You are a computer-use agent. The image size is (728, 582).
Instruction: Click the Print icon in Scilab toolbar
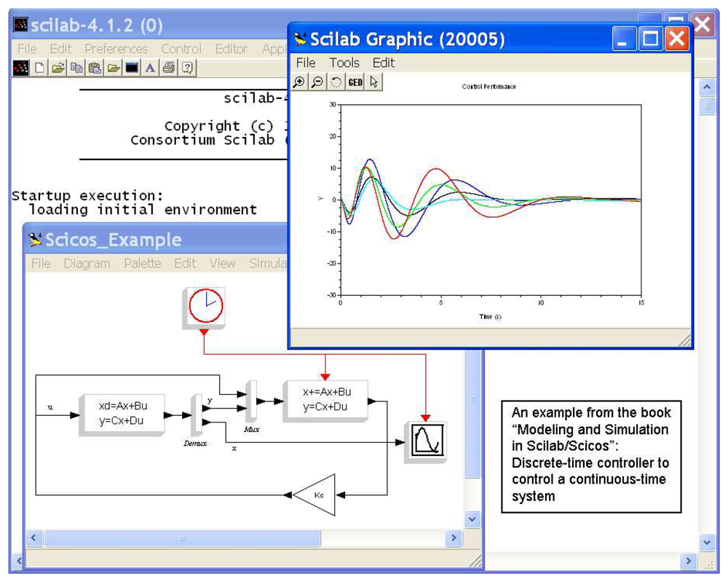169,68
